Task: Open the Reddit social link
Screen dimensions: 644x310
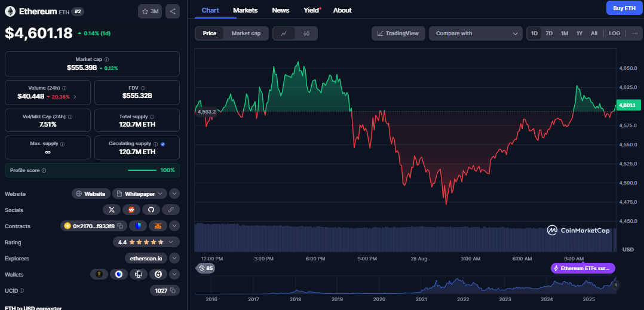Action: pos(131,210)
